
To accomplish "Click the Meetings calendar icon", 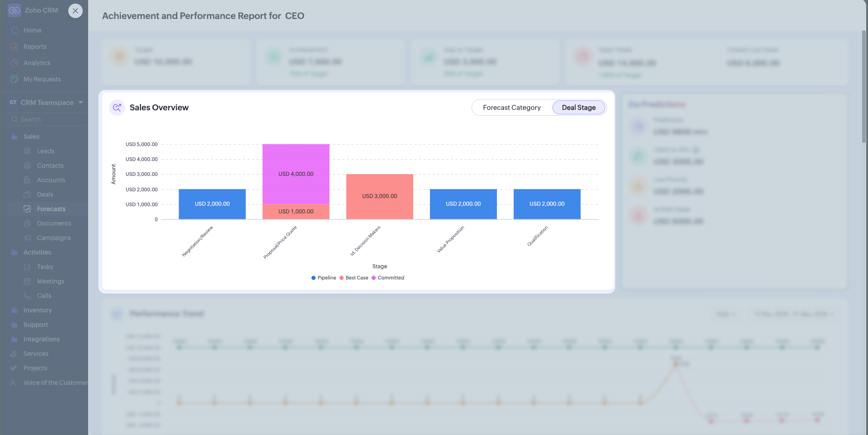I will pyautogui.click(x=27, y=281).
